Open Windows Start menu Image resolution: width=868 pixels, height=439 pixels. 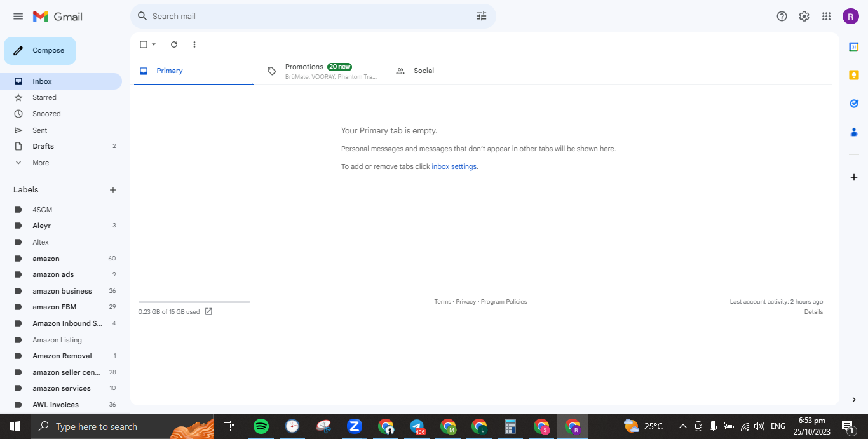(15, 426)
